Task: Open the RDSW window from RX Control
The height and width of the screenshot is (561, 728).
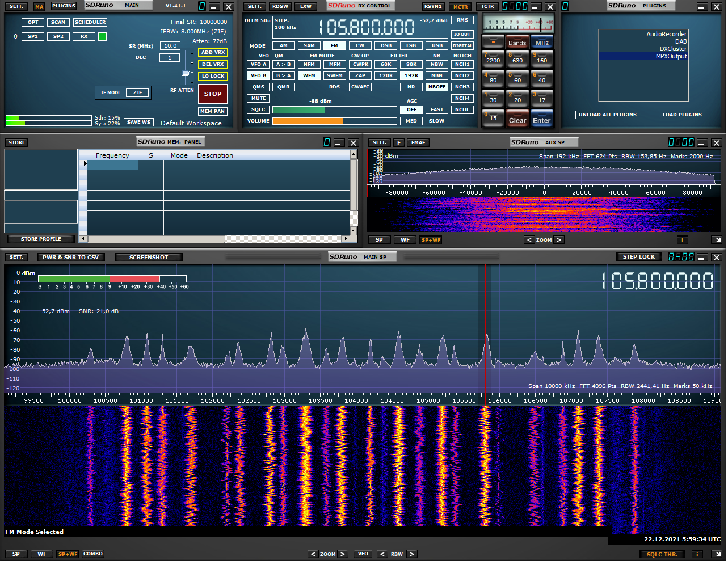Action: point(280,6)
